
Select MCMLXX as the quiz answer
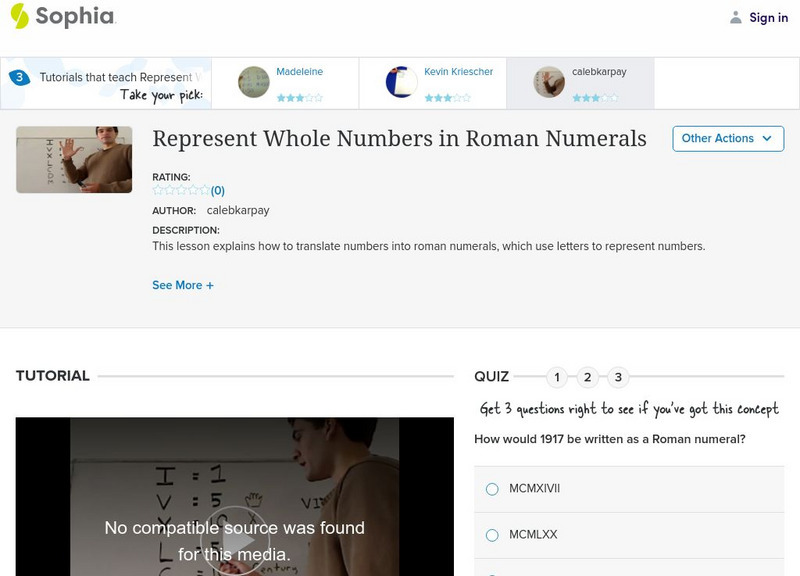(x=493, y=535)
